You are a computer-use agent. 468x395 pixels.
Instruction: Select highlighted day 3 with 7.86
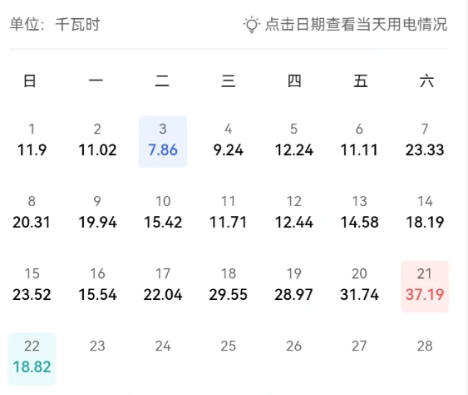tap(163, 142)
